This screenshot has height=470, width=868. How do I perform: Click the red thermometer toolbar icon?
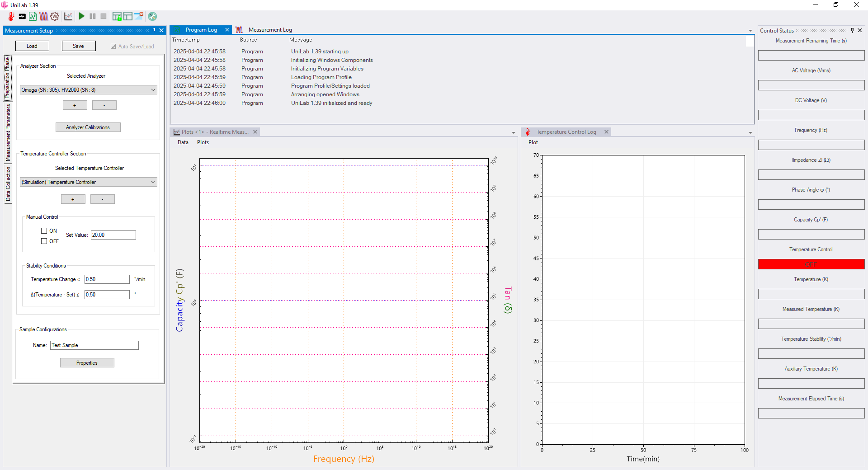pyautogui.click(x=11, y=16)
